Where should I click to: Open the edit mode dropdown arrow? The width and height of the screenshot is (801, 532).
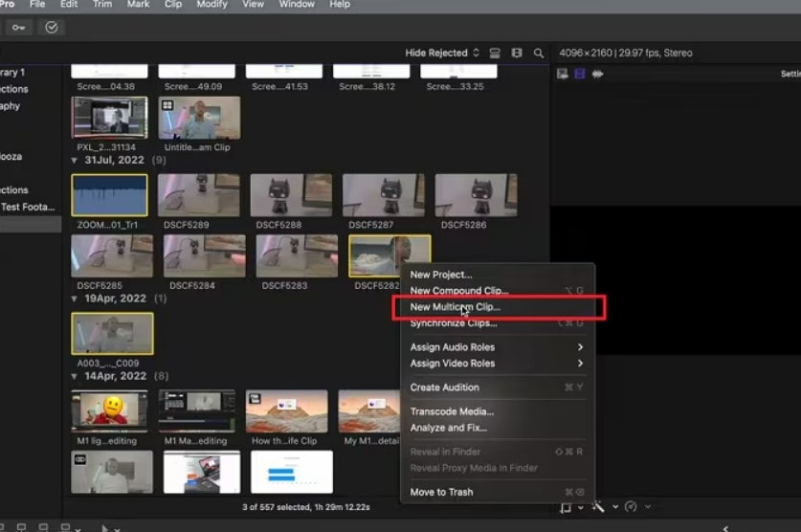(78, 529)
